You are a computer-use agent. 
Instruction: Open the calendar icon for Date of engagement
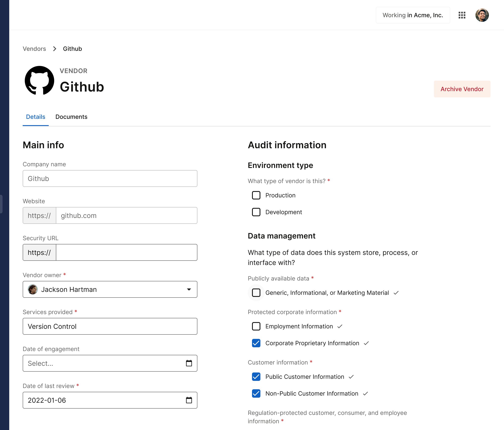click(189, 363)
